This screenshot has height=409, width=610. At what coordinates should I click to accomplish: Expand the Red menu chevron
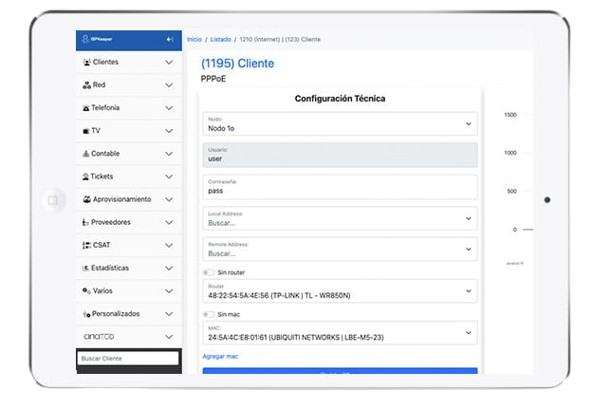(x=169, y=85)
